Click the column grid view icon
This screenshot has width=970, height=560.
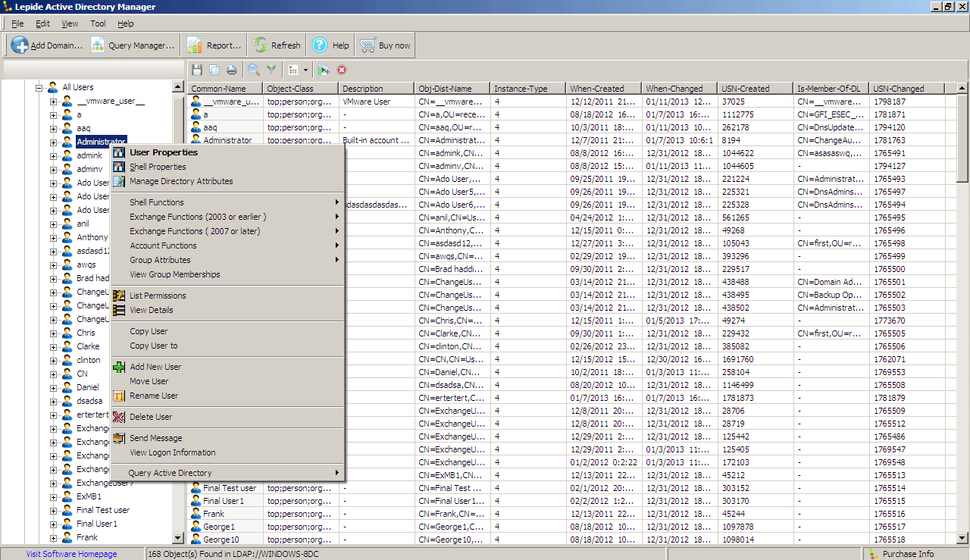(x=293, y=70)
